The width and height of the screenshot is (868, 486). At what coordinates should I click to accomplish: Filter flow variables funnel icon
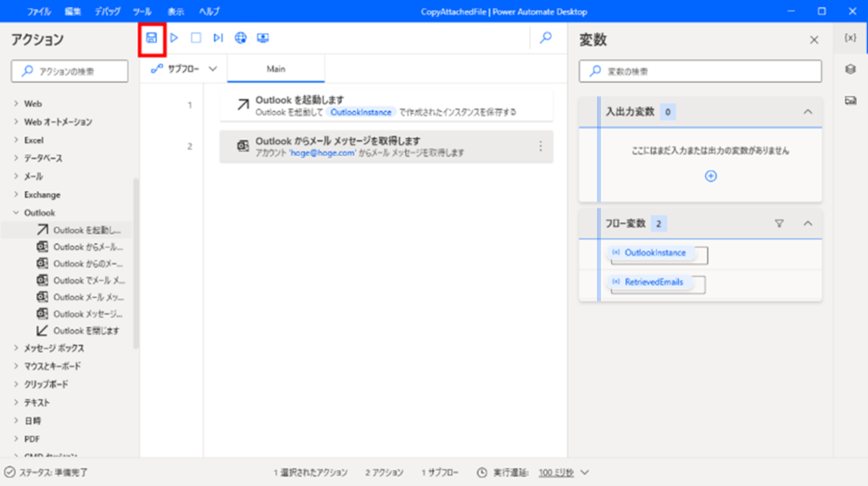pos(779,224)
